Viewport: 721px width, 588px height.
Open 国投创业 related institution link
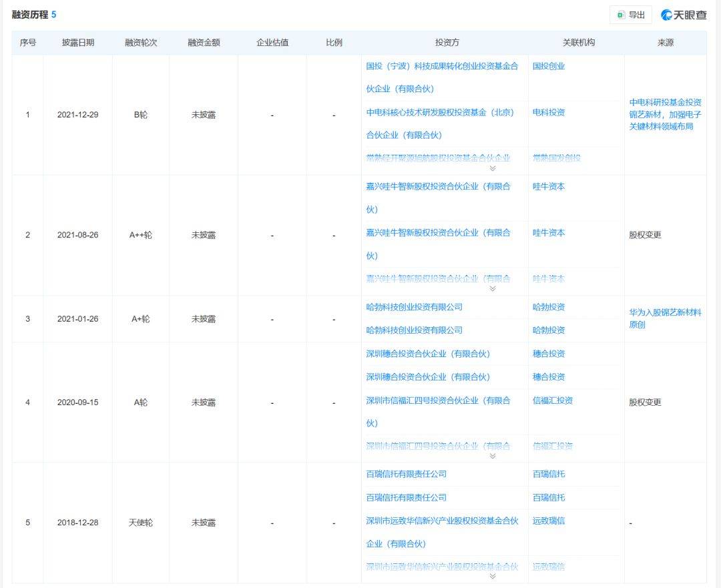coord(548,66)
